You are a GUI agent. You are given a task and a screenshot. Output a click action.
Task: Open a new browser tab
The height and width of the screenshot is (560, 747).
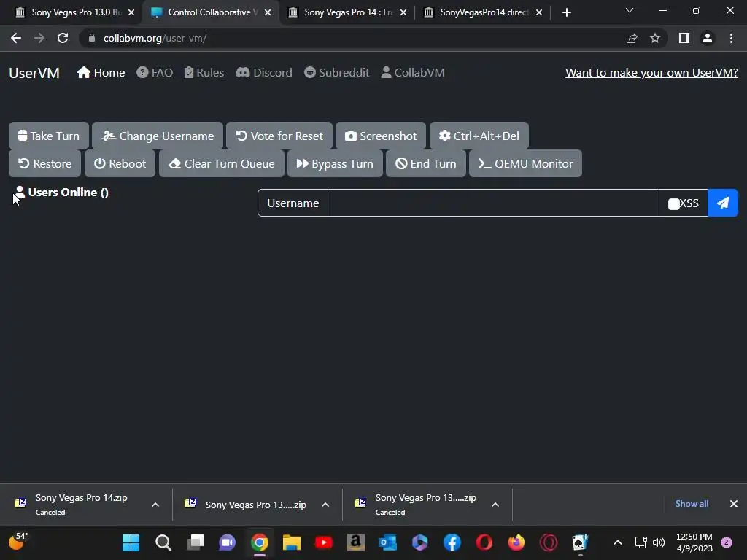pyautogui.click(x=566, y=12)
